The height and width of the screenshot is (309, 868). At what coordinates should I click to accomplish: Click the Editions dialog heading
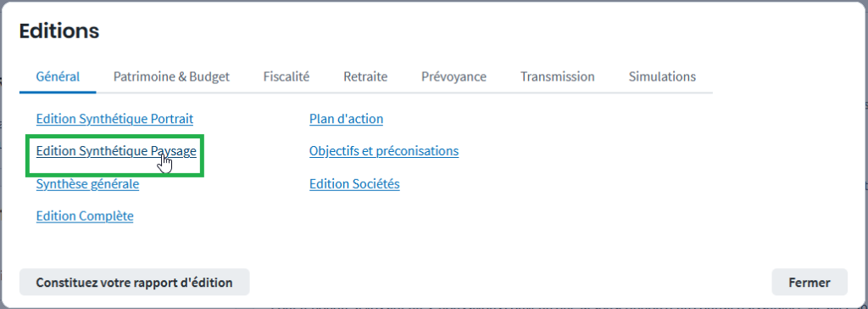(x=59, y=31)
